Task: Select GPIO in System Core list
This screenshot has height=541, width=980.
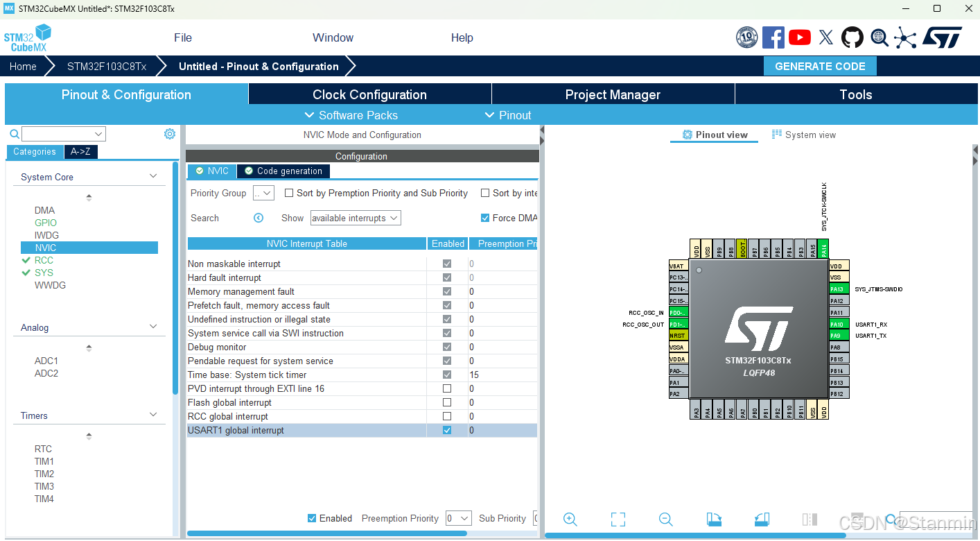Action: click(x=46, y=223)
